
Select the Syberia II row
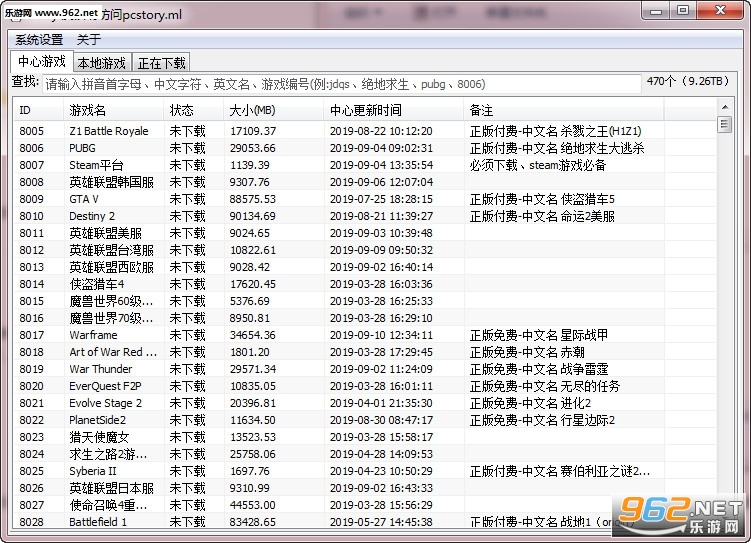point(365,471)
